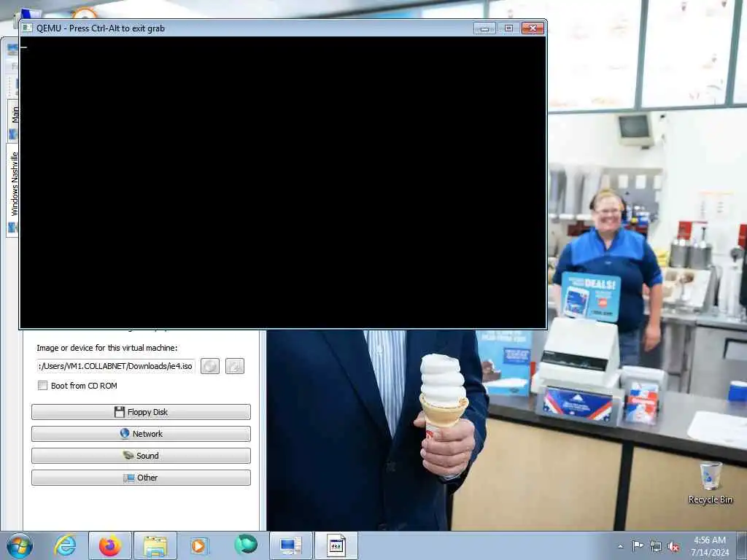Viewport: 747px width, 560px height.
Task: Click the muted volume tray icon
Action: (x=673, y=546)
